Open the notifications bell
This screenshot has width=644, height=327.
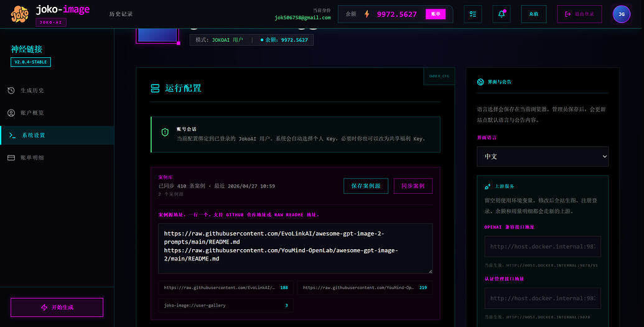click(x=502, y=14)
